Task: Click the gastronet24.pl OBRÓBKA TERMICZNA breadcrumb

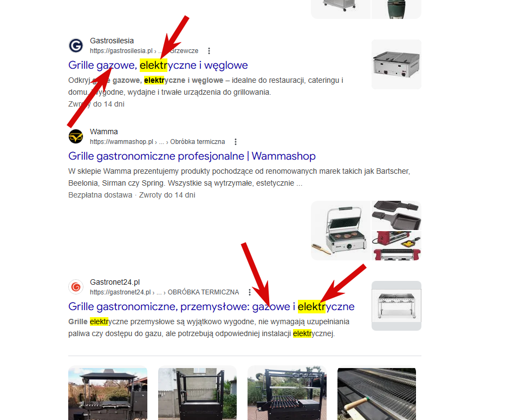Action: pyautogui.click(x=164, y=292)
